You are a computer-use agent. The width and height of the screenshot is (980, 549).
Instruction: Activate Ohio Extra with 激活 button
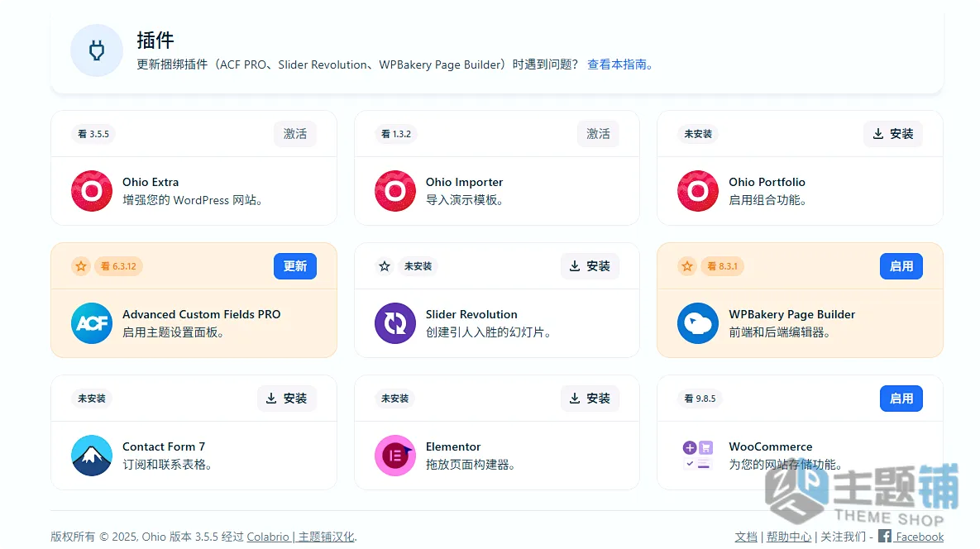coord(295,134)
